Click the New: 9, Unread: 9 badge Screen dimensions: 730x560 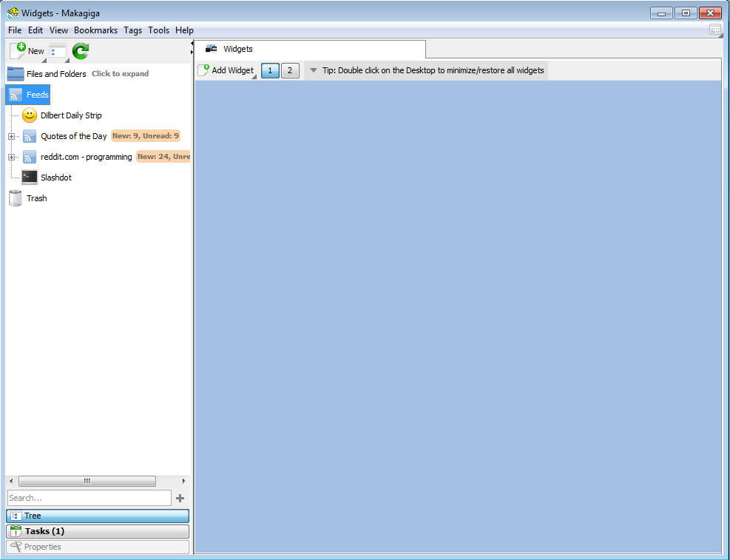[x=145, y=136]
